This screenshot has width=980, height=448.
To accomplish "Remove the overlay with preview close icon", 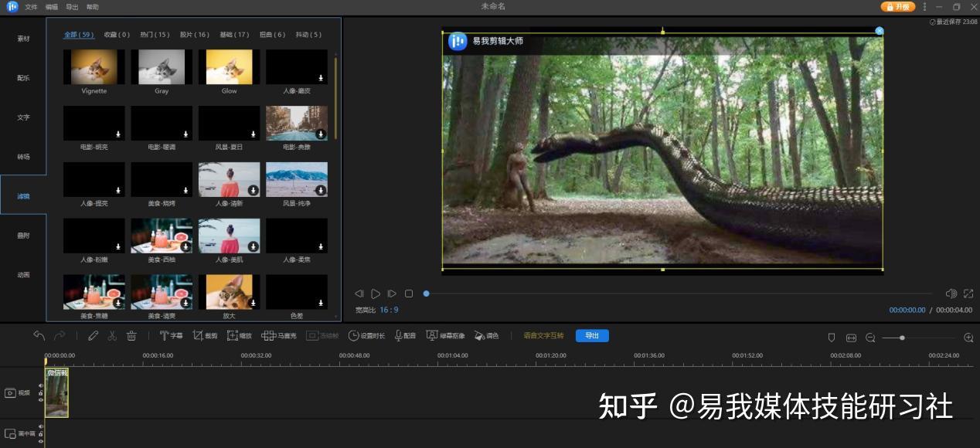I will (x=879, y=31).
